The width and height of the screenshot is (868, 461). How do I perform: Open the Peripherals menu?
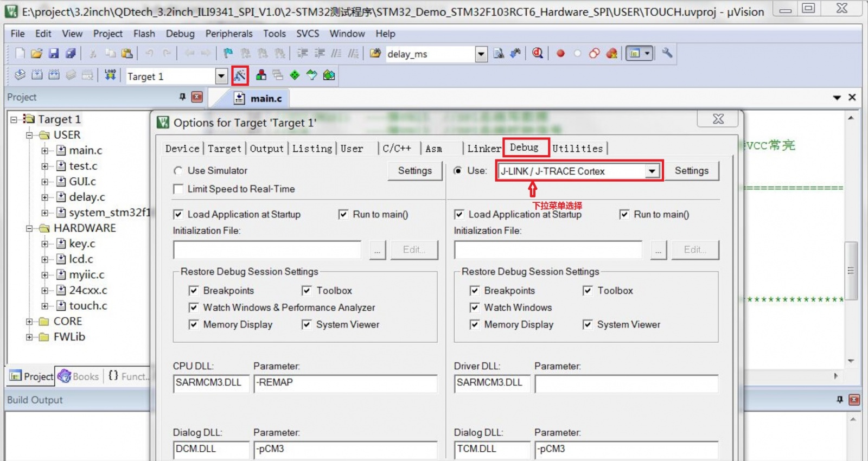pos(228,34)
